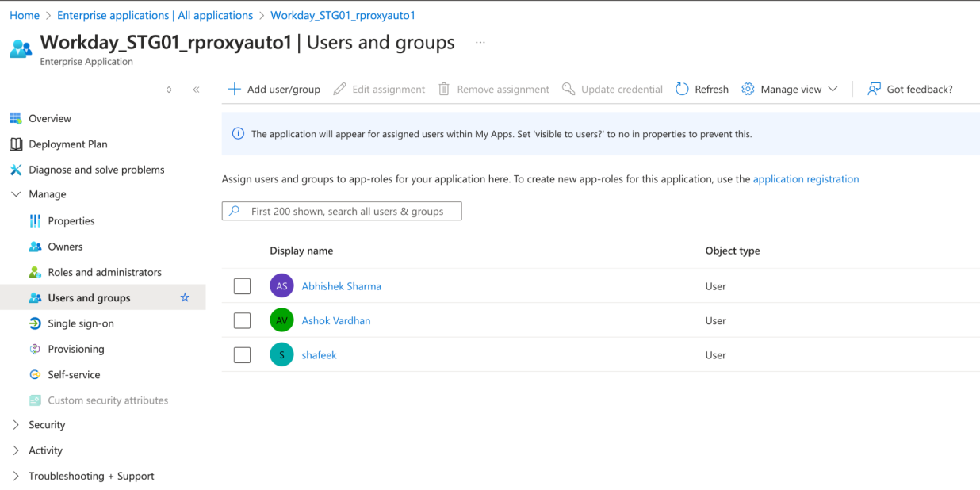This screenshot has height=490, width=980.
Task: Click the search users & groups field
Action: (x=342, y=212)
